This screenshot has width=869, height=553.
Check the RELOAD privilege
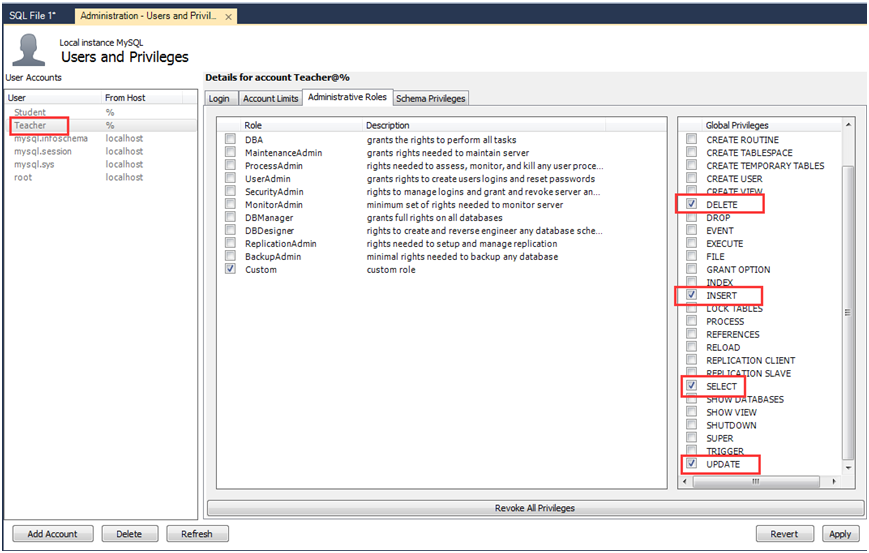tap(692, 346)
